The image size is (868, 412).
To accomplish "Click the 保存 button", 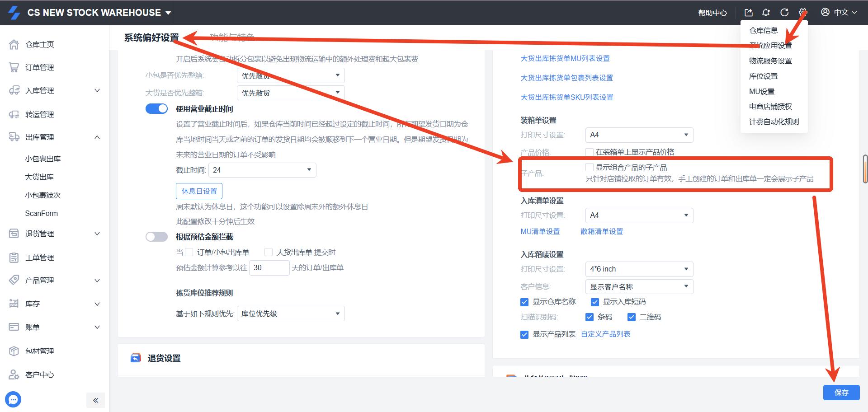I will (x=841, y=393).
